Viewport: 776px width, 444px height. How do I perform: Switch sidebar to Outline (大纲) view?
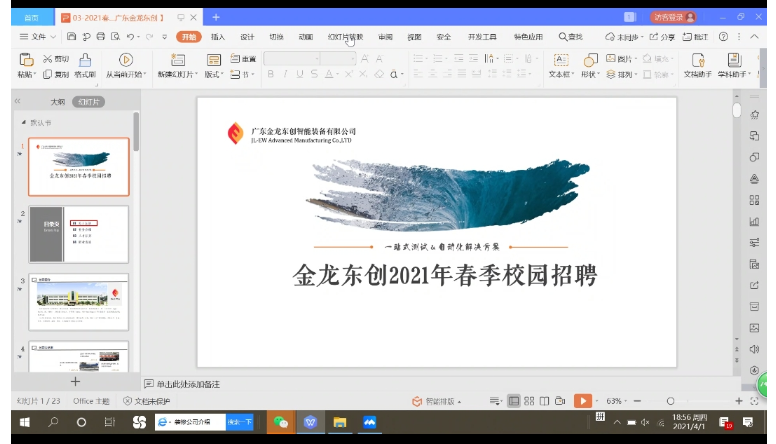(57, 102)
